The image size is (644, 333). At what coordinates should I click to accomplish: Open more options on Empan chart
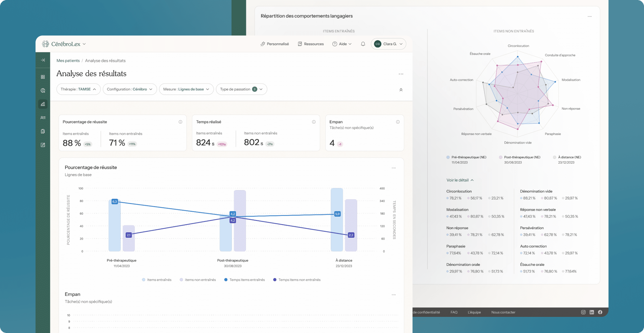point(394,295)
